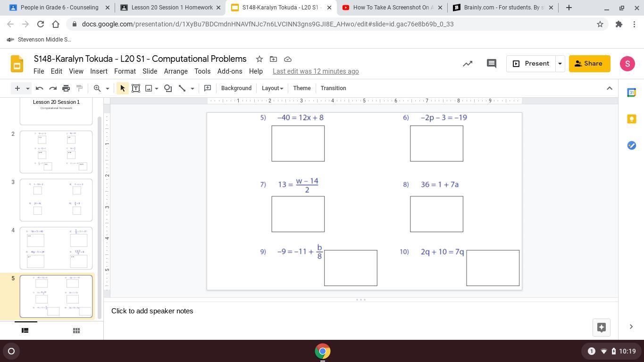
Task: Switch to filmstrip view
Action: tap(25, 330)
